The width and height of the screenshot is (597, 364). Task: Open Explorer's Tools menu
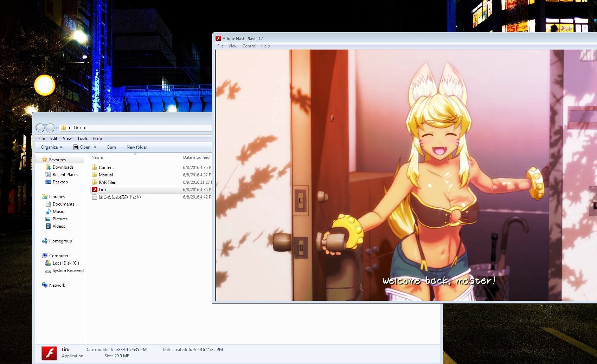point(82,138)
